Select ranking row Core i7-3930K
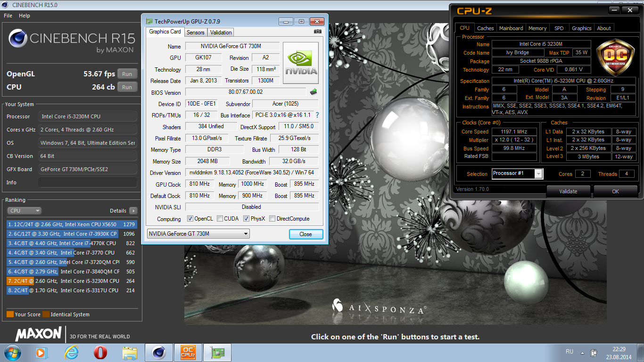 [71, 234]
